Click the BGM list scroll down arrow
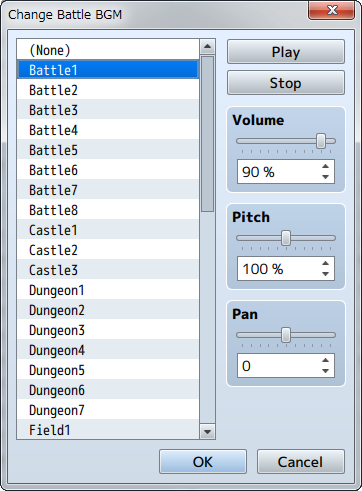Screen dimensions: 362x491 point(207,432)
